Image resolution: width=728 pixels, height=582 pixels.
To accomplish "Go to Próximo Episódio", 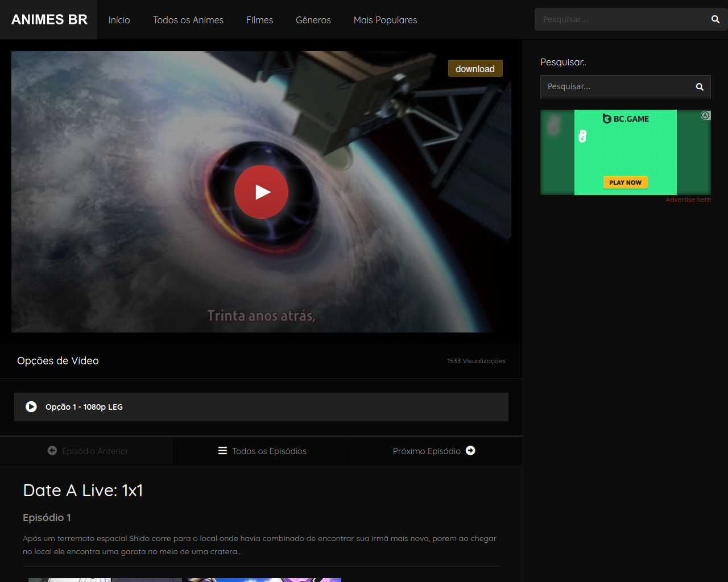I will pyautogui.click(x=435, y=451).
